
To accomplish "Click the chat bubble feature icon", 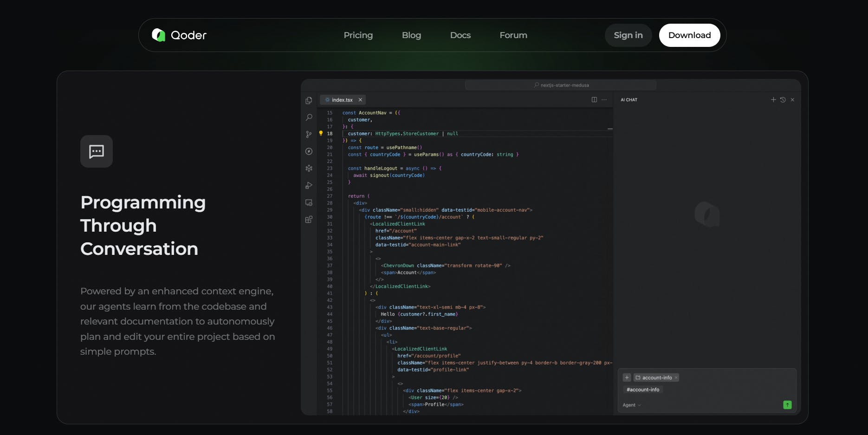I will pyautogui.click(x=97, y=151).
